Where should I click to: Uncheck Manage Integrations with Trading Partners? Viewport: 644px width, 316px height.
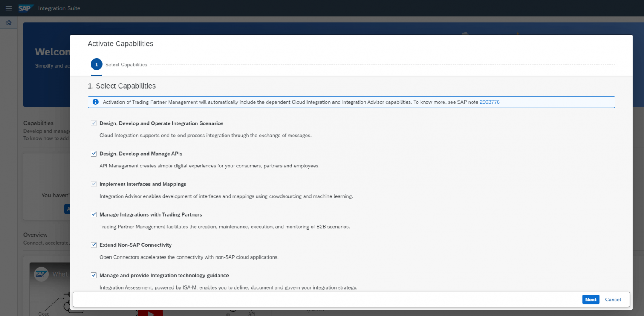[93, 214]
